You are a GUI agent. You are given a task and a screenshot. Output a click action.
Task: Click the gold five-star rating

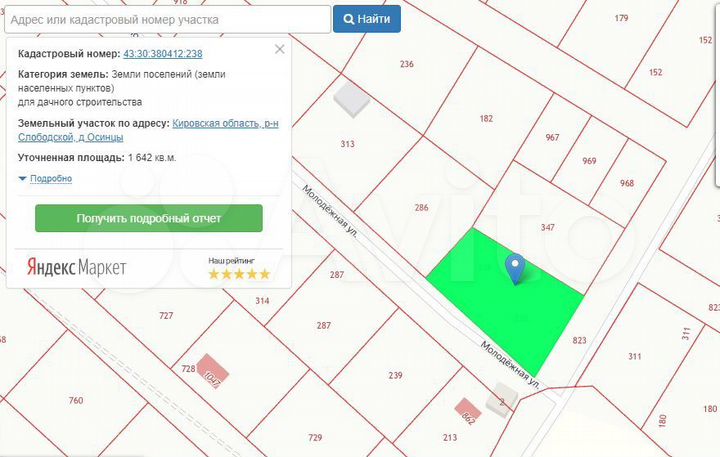[x=238, y=274]
